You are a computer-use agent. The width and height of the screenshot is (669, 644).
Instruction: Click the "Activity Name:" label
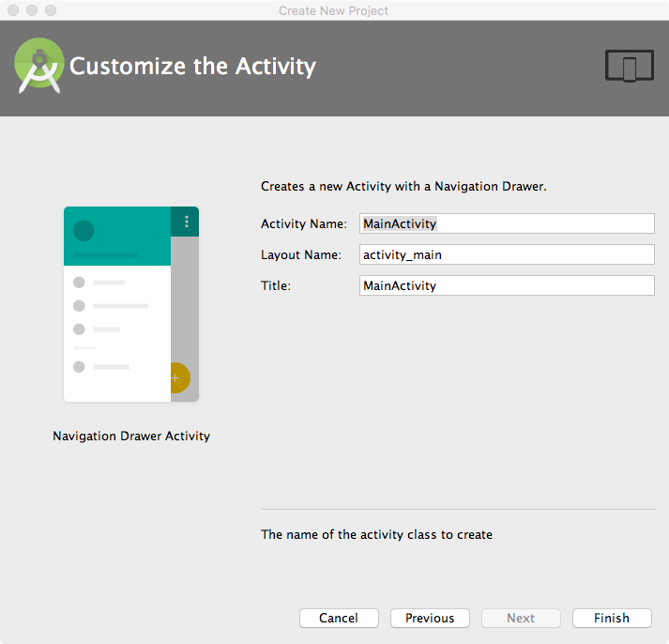point(304,223)
